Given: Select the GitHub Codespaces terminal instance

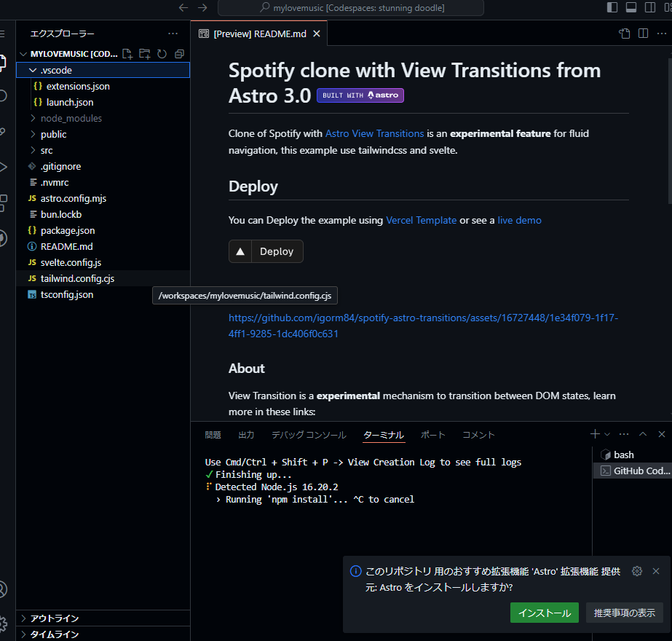Looking at the screenshot, I should coord(633,471).
